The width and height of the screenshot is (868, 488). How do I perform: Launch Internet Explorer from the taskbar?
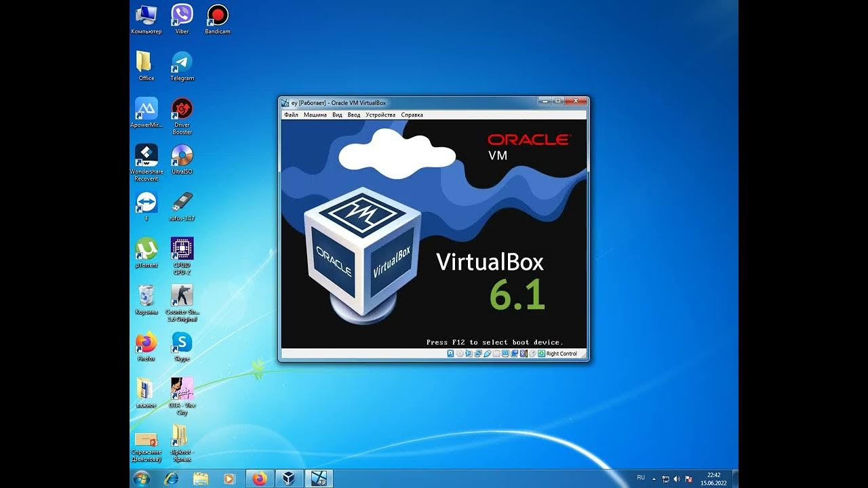click(x=172, y=479)
